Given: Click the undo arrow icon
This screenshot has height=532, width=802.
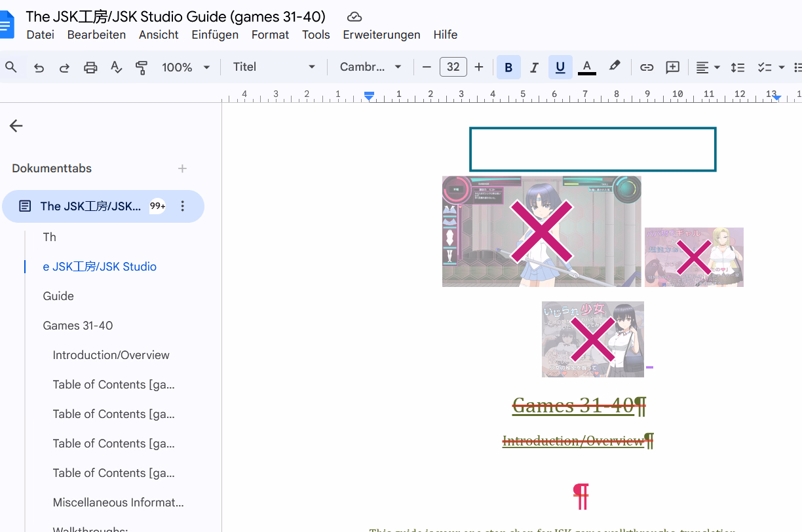Looking at the screenshot, I should [x=39, y=67].
